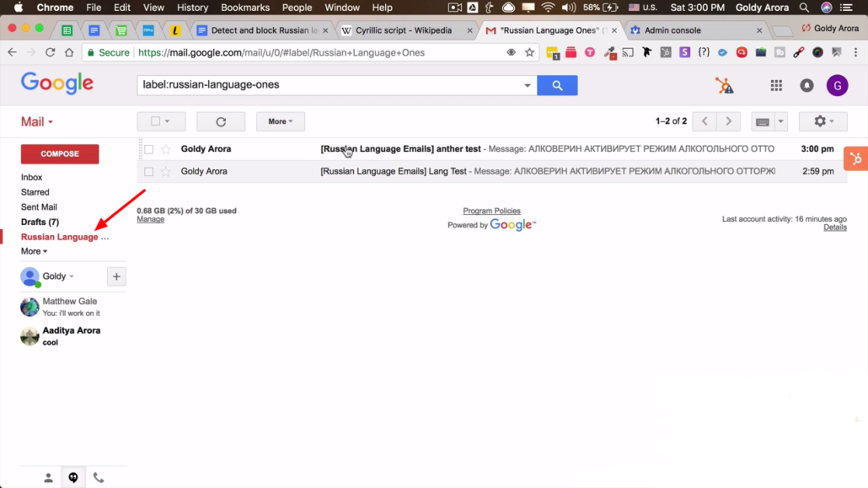Switch to Cyrillic script Wikipedia tab
Screen dimensions: 868x488
(x=404, y=30)
